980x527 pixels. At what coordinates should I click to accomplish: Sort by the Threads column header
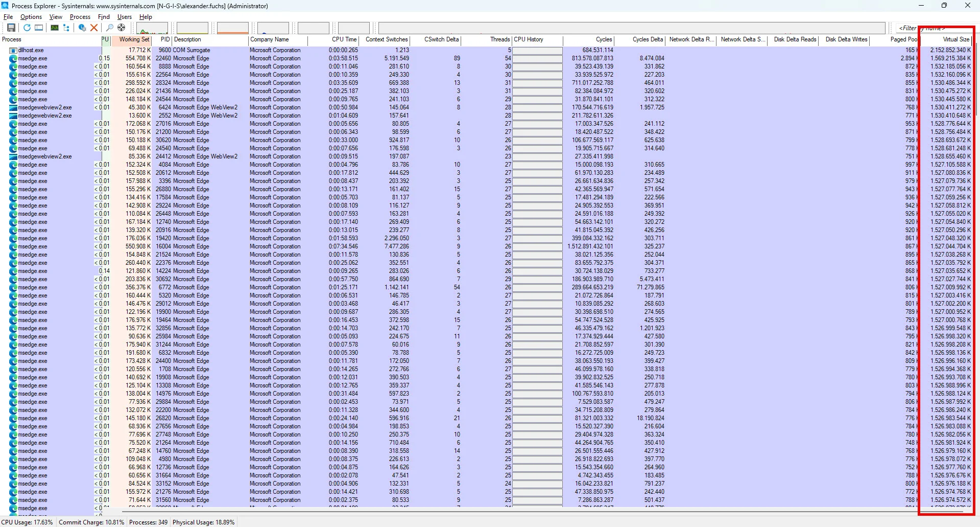[487, 39]
